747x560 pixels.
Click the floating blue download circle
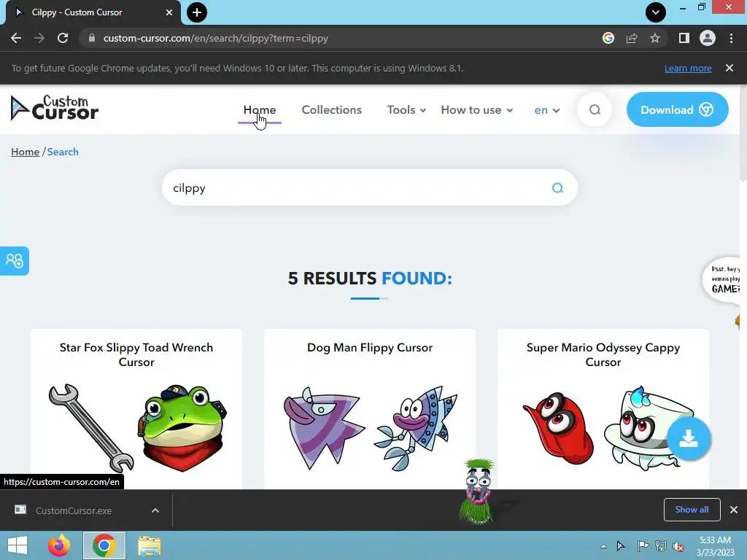coord(689,438)
